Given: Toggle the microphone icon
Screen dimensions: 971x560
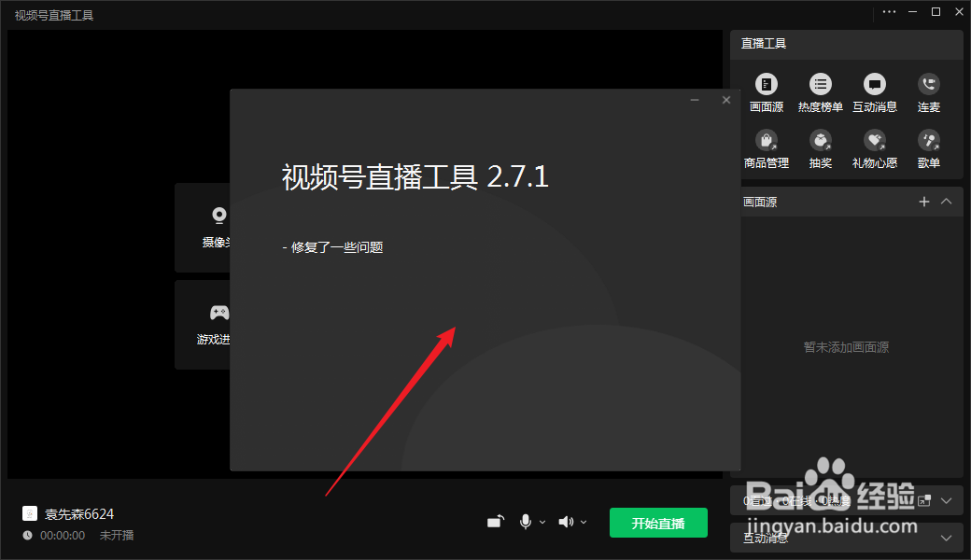Looking at the screenshot, I should coord(525,523).
